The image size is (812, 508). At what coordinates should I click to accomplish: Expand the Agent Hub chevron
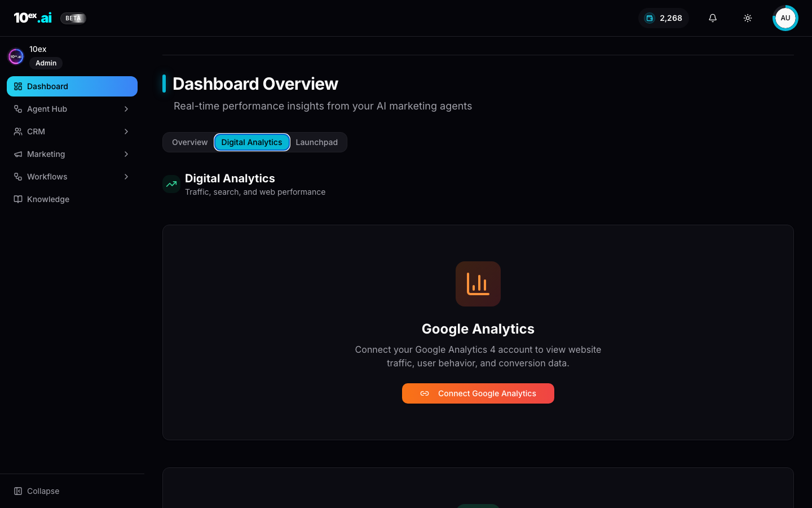(126, 109)
